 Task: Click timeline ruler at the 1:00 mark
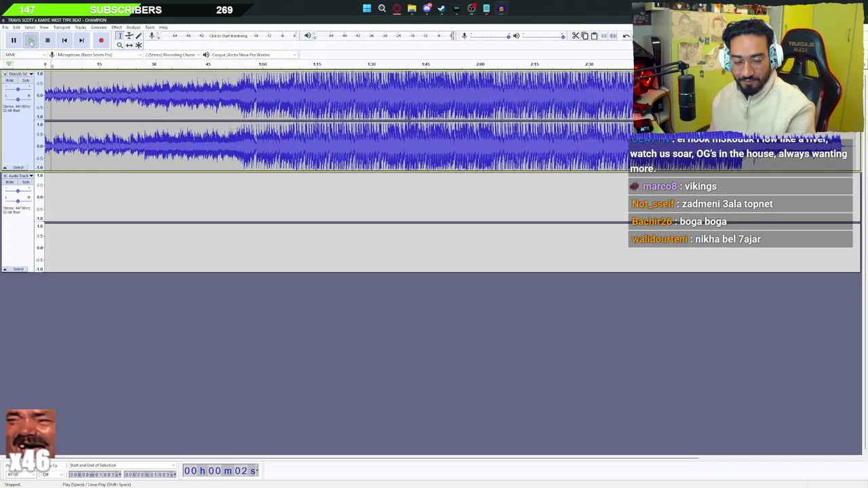(x=262, y=64)
